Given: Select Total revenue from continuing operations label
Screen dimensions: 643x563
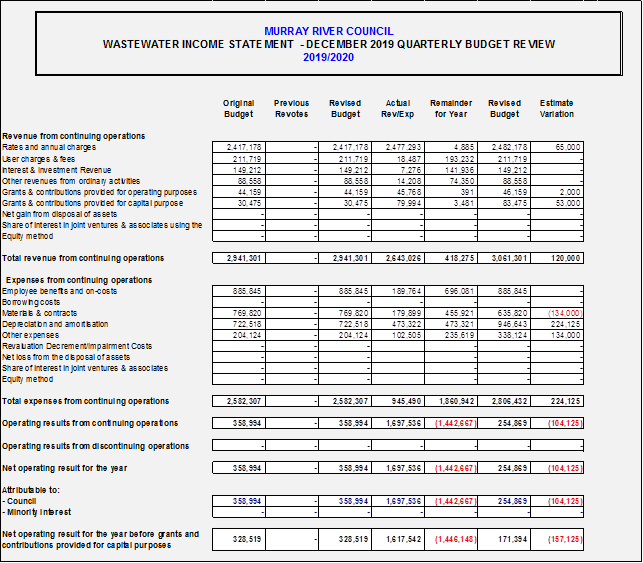Looking at the screenshot, I should [x=83, y=258].
